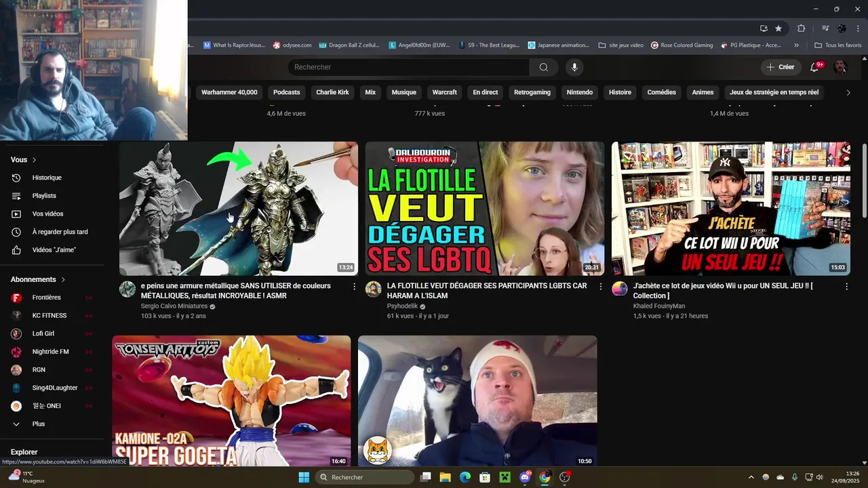Bookmark page with the star icon
This screenshot has height=488, width=868.
point(778,28)
